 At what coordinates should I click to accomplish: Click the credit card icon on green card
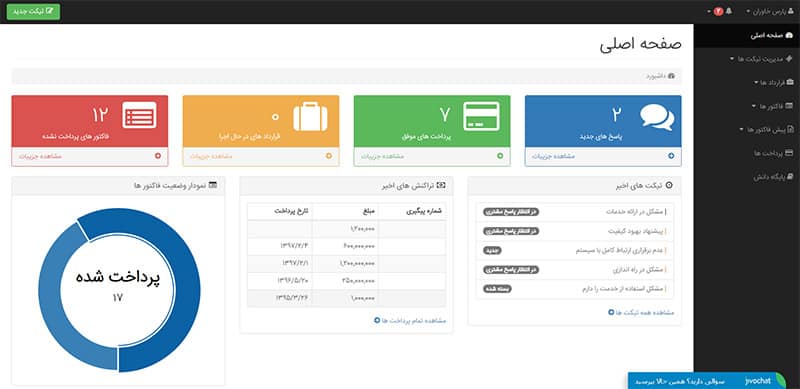[481, 116]
